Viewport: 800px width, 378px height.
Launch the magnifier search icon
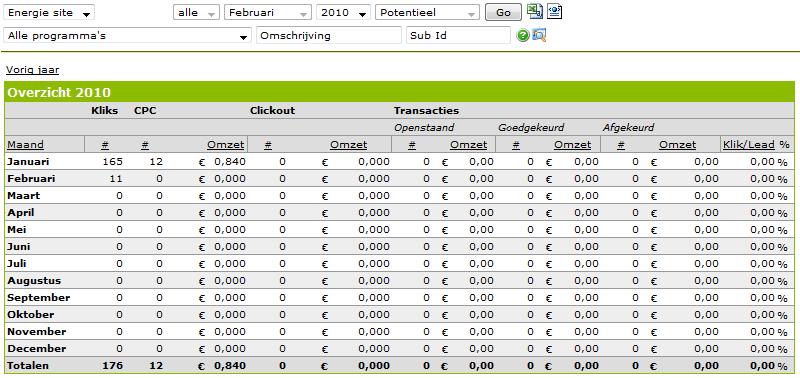[x=539, y=35]
